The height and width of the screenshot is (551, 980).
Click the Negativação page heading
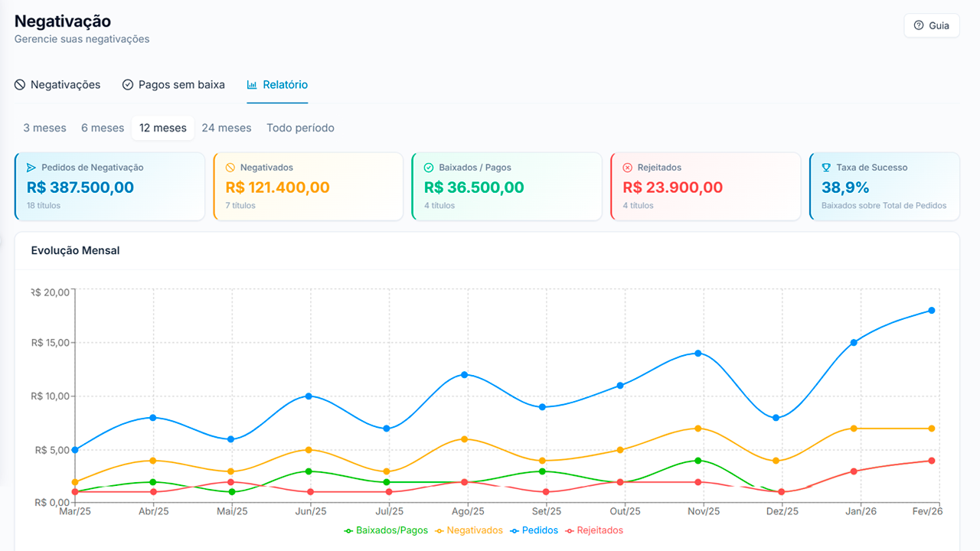[63, 21]
